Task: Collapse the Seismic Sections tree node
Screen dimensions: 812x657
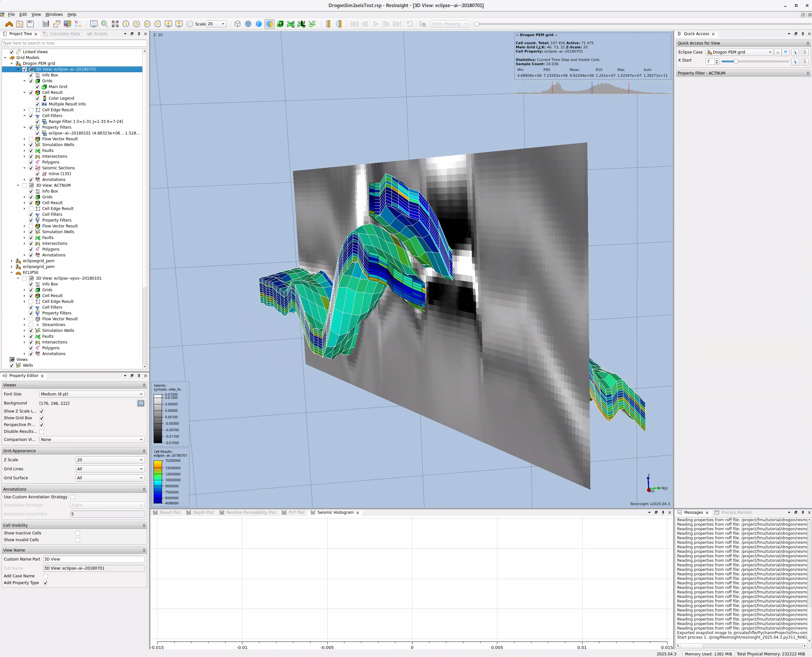Action: click(25, 168)
